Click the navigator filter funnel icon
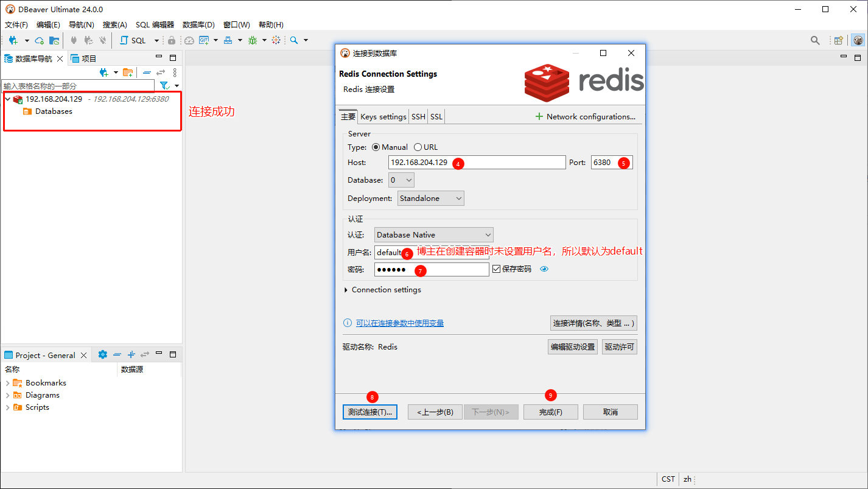 pos(164,86)
